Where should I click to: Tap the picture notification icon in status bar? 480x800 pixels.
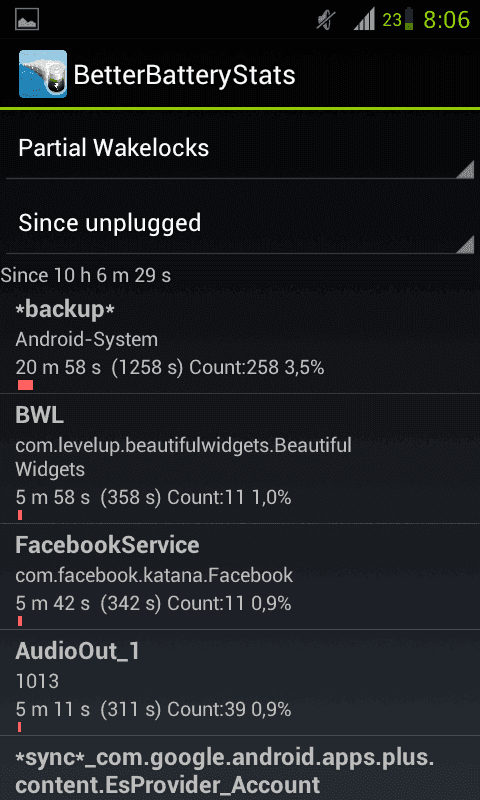point(27,20)
